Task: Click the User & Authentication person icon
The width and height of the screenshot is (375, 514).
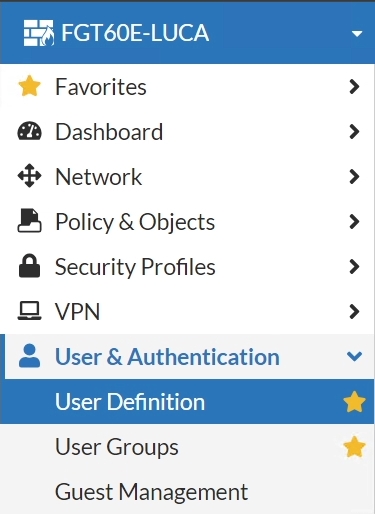Action: point(29,356)
